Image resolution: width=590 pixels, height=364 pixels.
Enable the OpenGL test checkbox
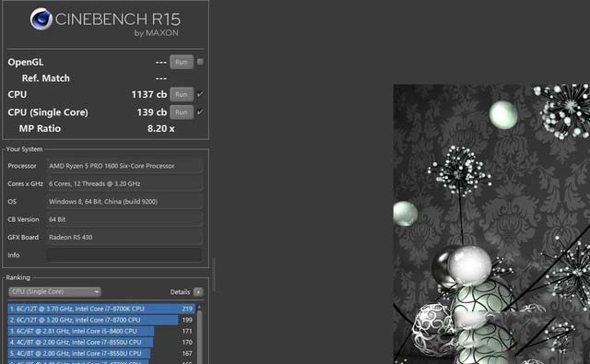tap(200, 62)
